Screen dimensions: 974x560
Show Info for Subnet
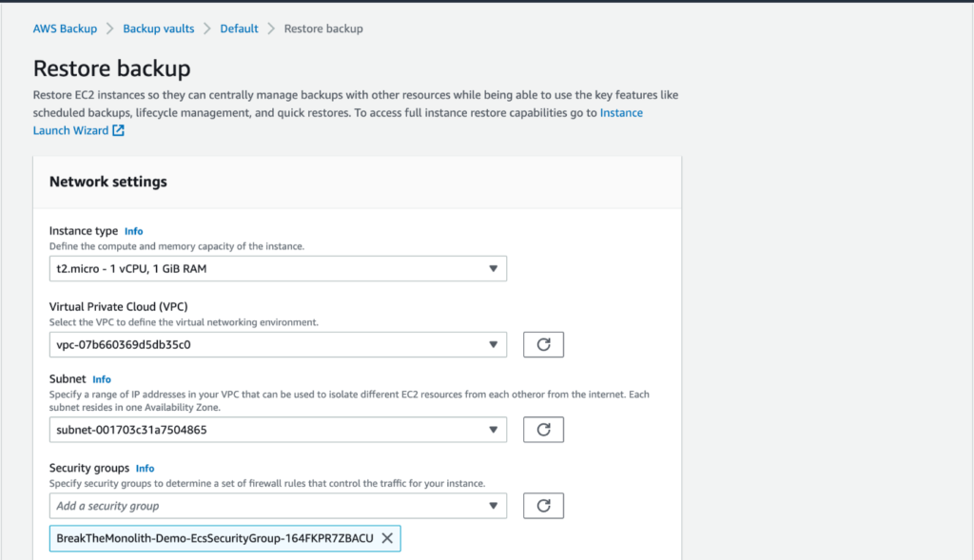(x=101, y=379)
